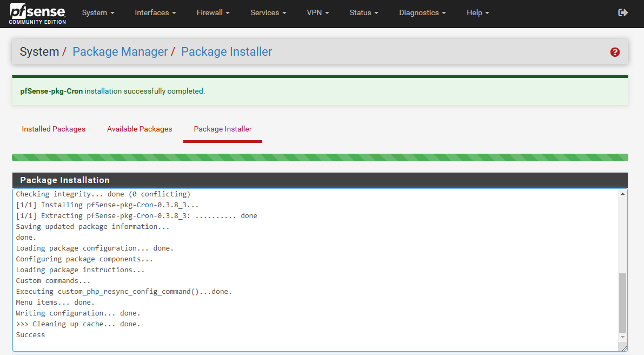Follow the Package Manager breadcrumb link
The height and width of the screenshot is (355, 644).
click(121, 52)
